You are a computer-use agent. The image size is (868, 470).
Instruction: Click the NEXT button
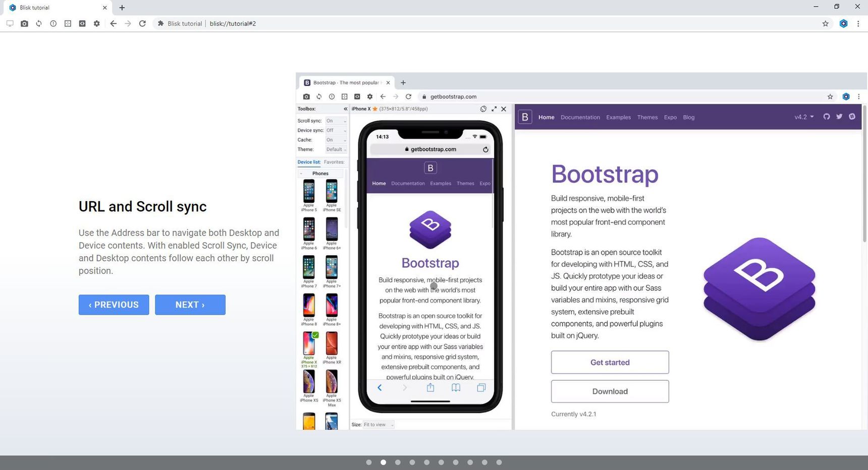tap(190, 305)
